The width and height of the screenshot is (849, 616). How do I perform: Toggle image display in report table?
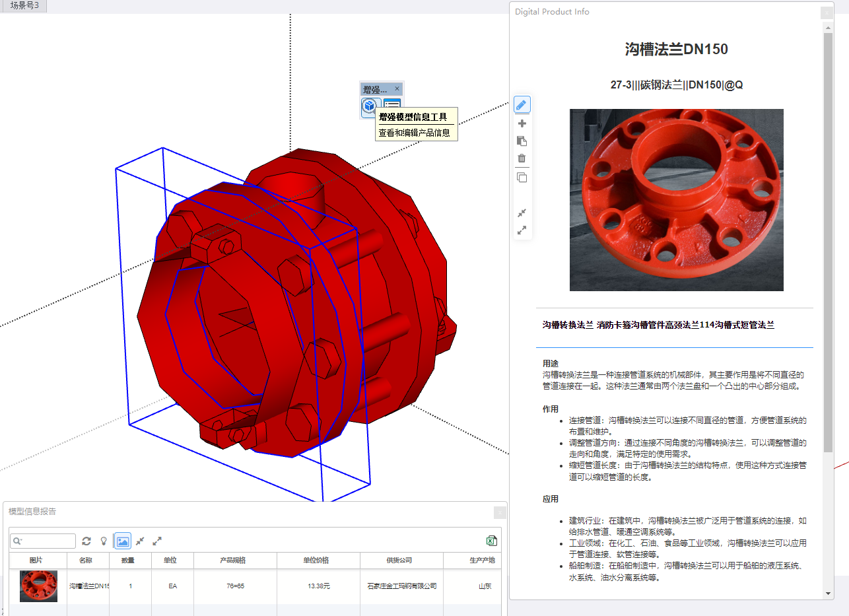click(122, 541)
